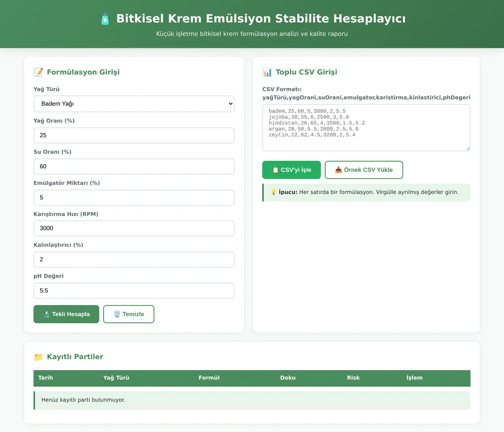504x432 pixels.
Task: Click the folder icon beside Kayıtlı Partiler
Action: tap(38, 357)
